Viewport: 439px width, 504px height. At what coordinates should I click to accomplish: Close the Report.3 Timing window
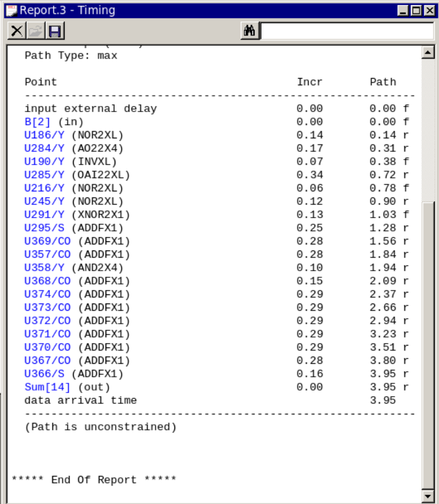click(430, 10)
